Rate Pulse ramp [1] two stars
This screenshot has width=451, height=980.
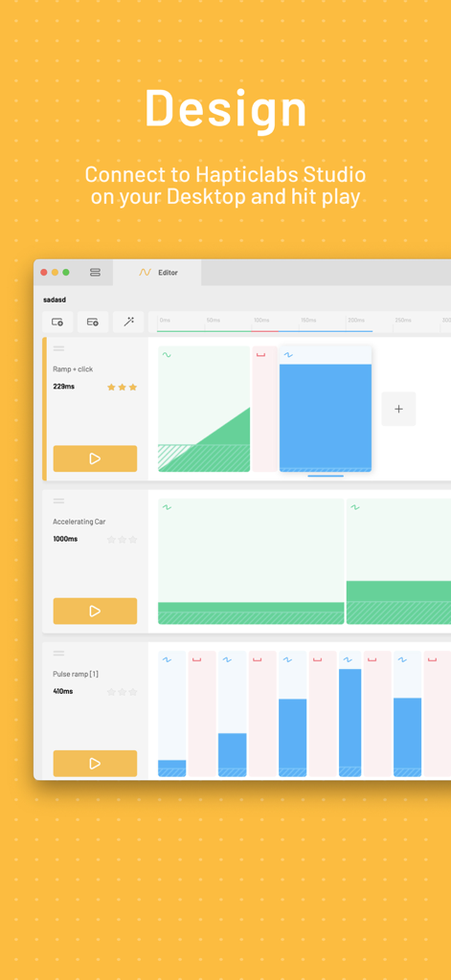coord(122,692)
